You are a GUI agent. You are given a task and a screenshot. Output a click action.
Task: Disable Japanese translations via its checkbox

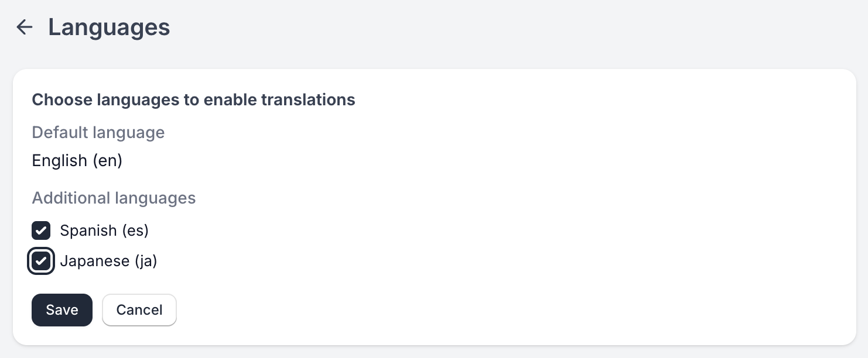(41, 261)
